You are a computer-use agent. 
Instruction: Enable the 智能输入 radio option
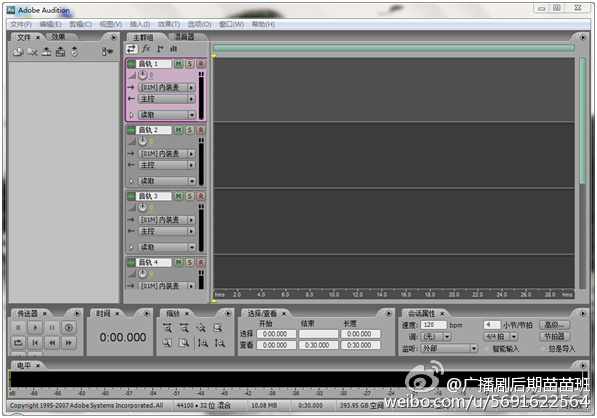[487, 349]
